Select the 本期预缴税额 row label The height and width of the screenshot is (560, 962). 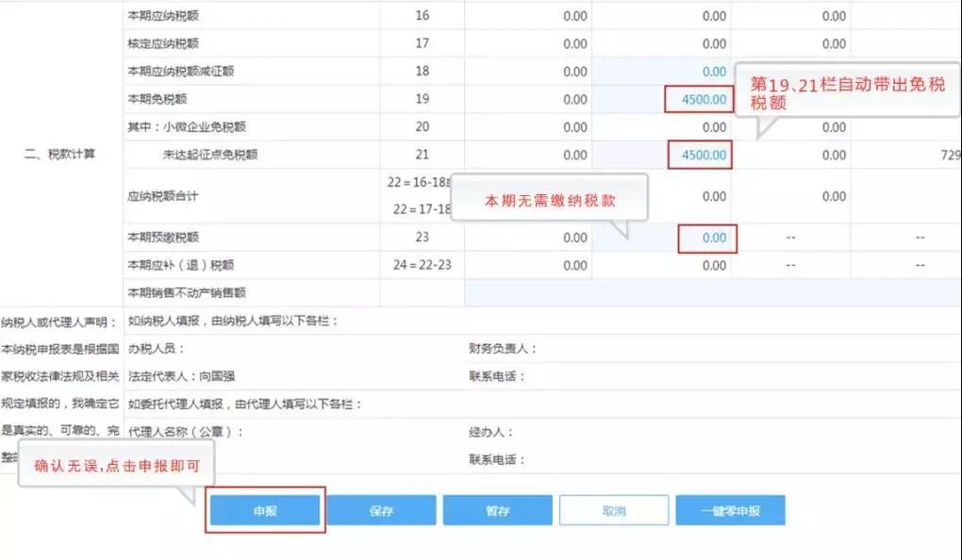tap(163, 238)
